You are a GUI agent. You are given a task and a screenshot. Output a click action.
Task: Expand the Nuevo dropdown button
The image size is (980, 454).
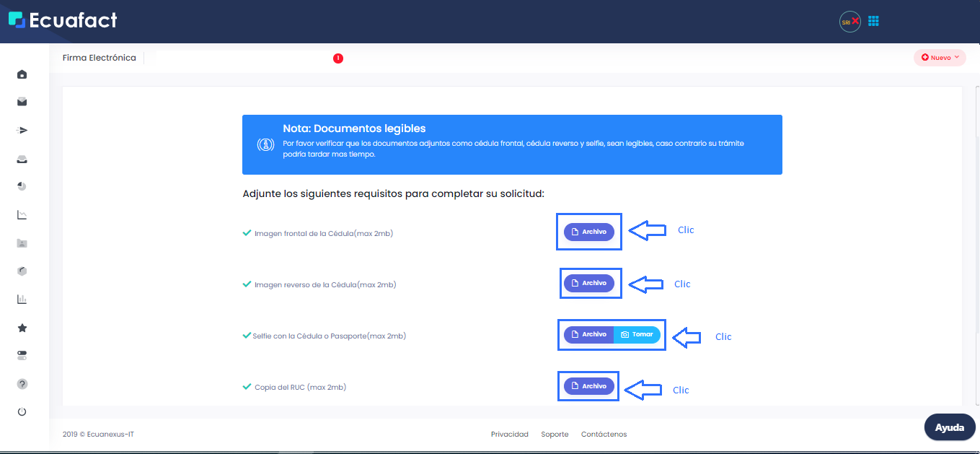tap(940, 58)
